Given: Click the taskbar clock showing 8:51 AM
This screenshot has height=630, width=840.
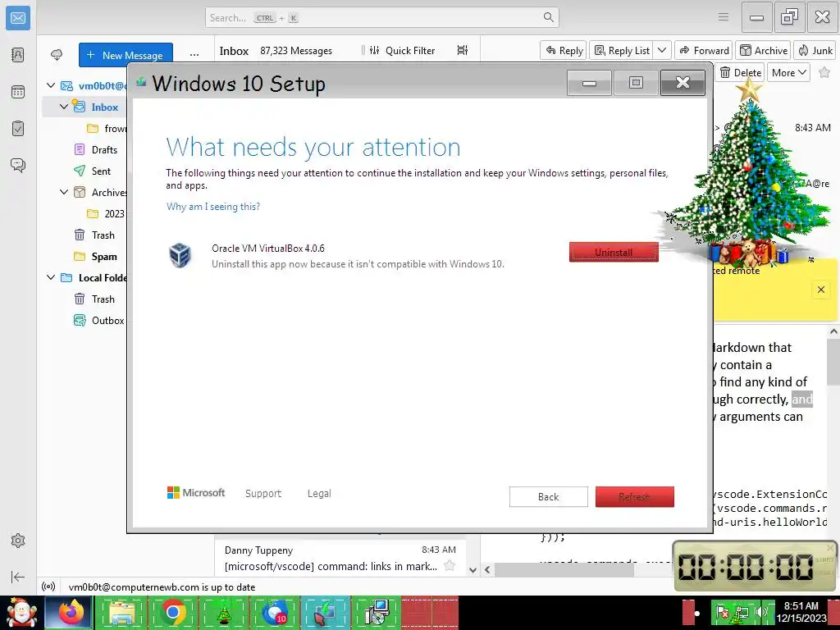Looking at the screenshot, I should pos(801,612).
